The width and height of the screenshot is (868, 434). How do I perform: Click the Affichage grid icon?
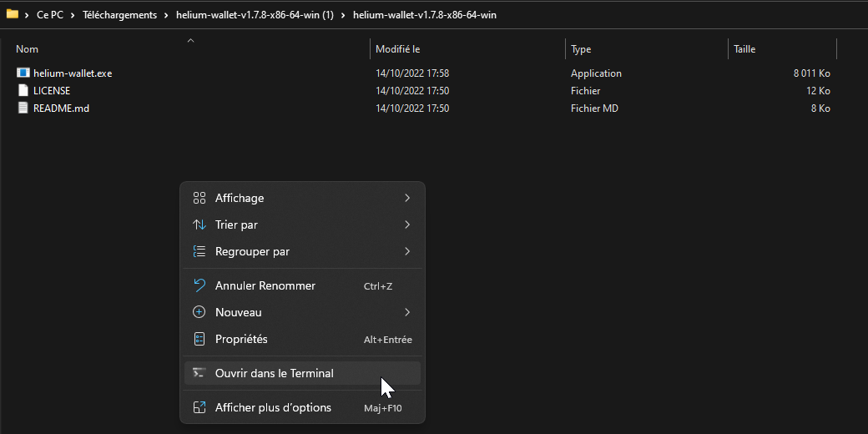pyautogui.click(x=199, y=199)
